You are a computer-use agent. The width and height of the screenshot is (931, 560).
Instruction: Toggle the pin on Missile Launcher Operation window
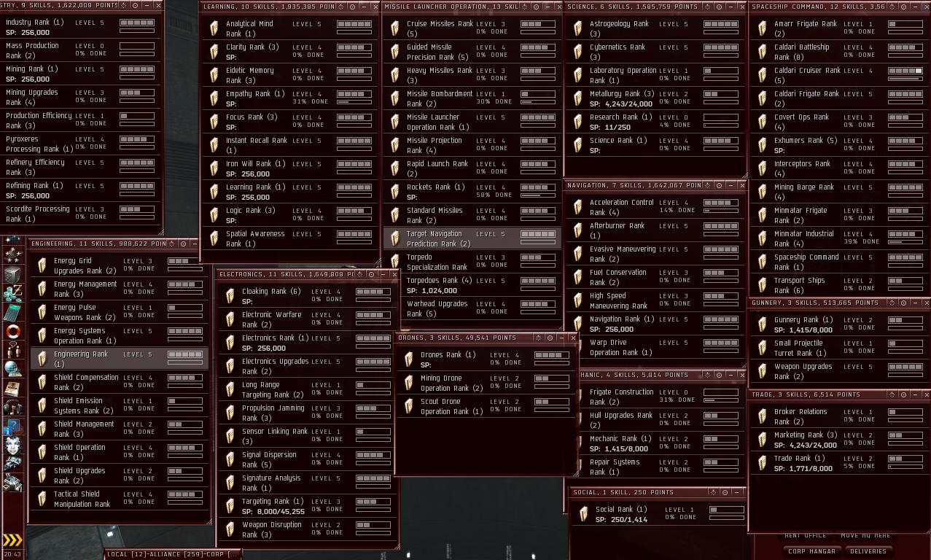click(x=535, y=6)
